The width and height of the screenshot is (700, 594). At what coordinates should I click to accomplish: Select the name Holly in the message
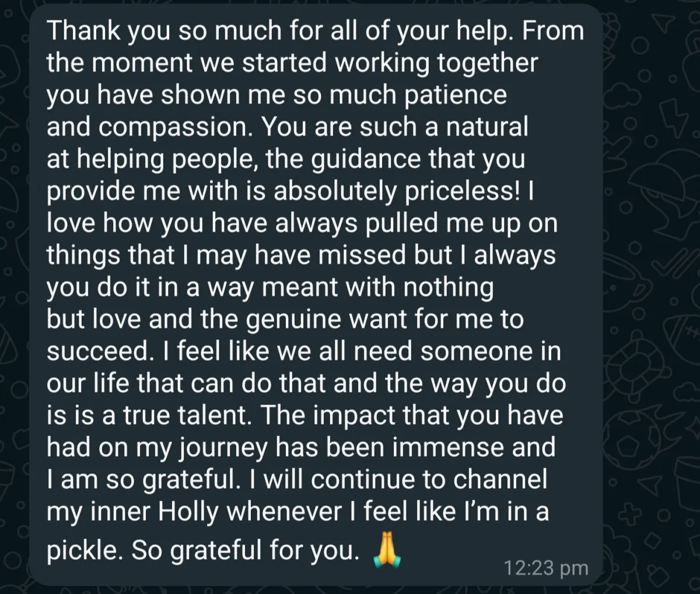pyautogui.click(x=188, y=511)
